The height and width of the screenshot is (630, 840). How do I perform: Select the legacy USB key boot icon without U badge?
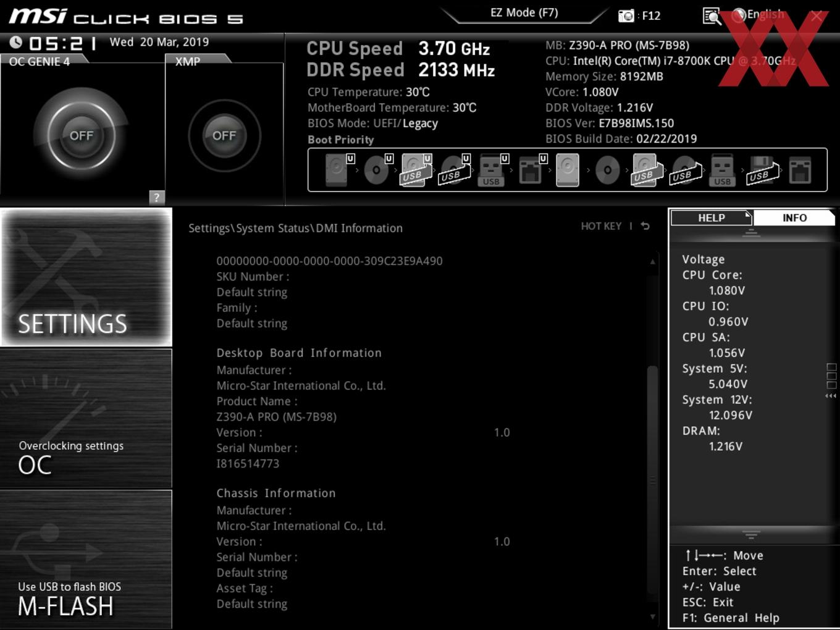click(722, 170)
